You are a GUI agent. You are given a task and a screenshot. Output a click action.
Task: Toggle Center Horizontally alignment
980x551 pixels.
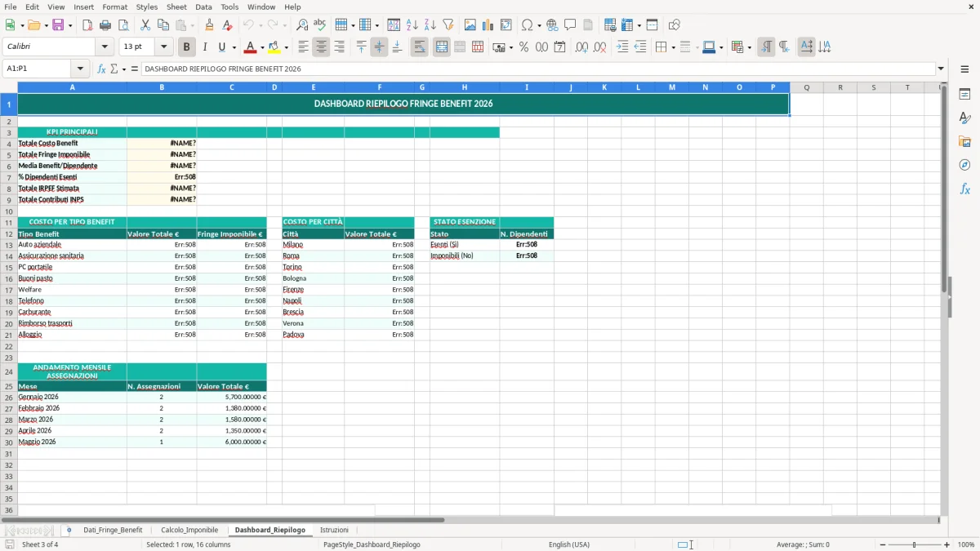[x=321, y=47]
